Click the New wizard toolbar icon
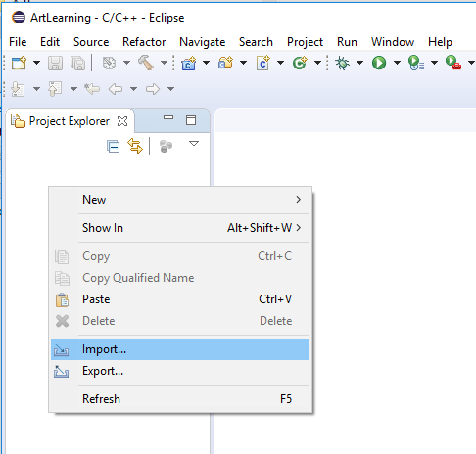Screen dimensions: 476x454 [19, 63]
